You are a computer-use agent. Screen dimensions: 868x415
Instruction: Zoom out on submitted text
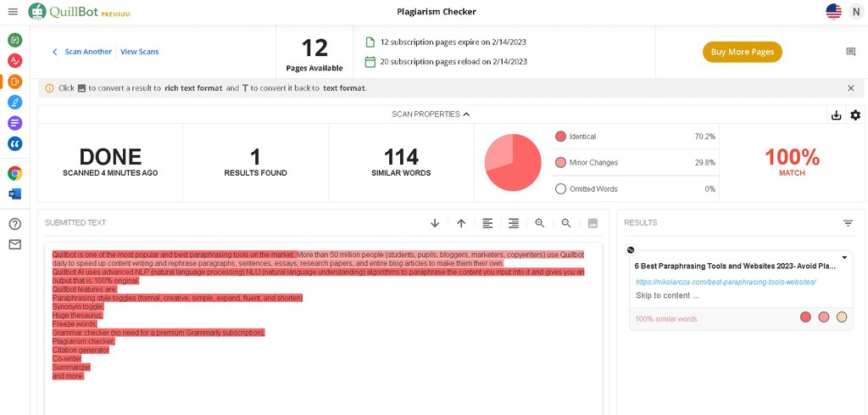[566, 222]
